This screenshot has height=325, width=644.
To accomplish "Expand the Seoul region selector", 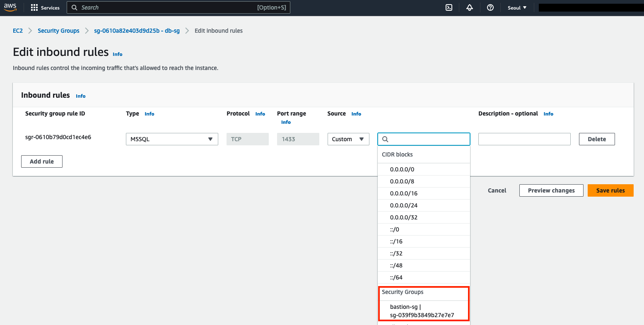I will click(x=517, y=7).
